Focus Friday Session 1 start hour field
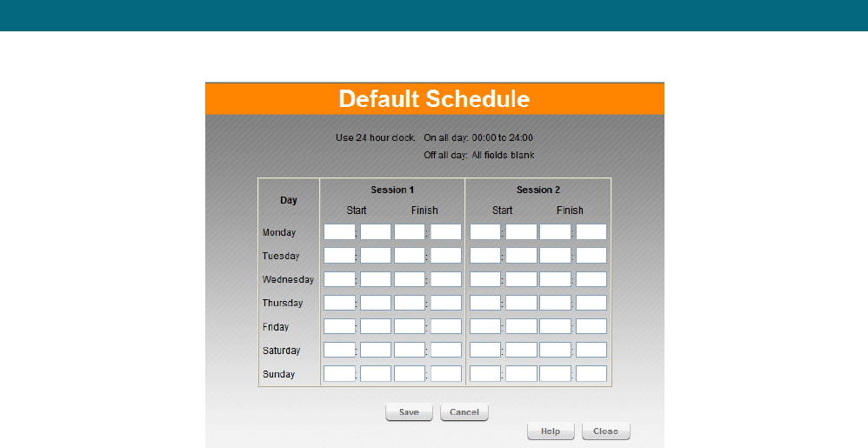 pos(339,326)
